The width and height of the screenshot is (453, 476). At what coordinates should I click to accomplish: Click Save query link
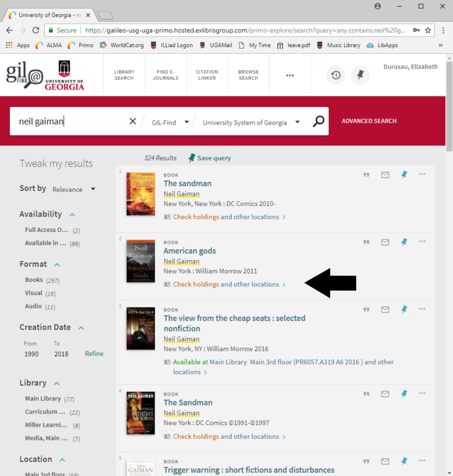[x=210, y=158]
